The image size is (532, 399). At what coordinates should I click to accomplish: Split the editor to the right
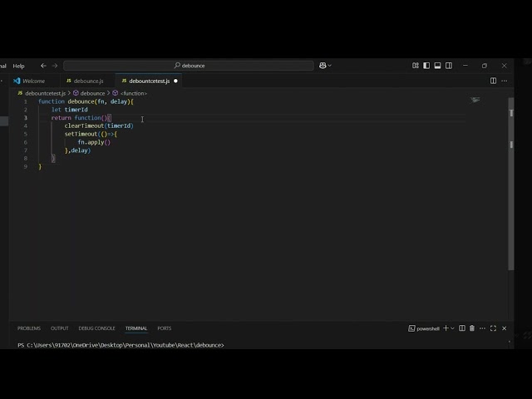[493, 81]
